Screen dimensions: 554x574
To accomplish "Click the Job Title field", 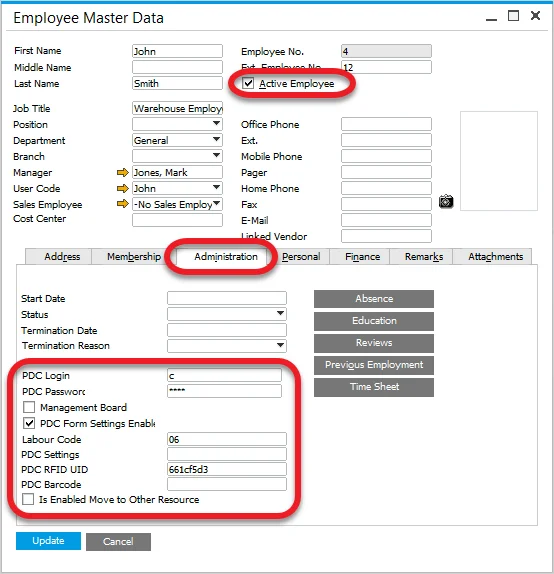I will [x=177, y=108].
